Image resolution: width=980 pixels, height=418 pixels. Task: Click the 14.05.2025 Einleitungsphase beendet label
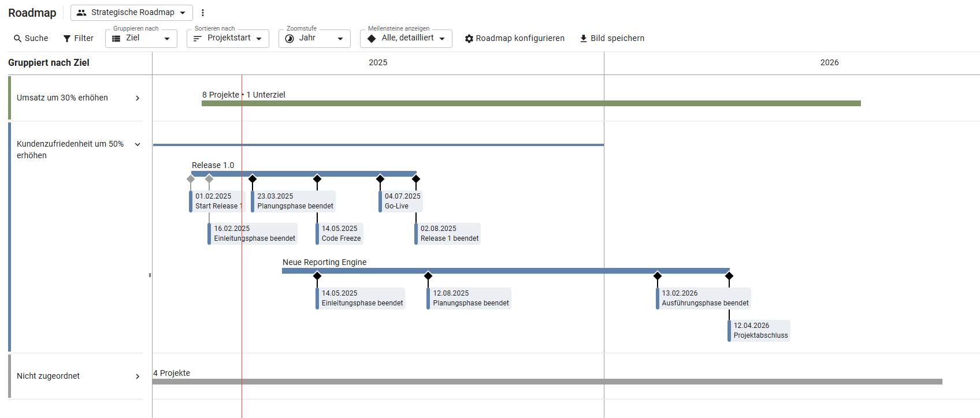click(361, 298)
